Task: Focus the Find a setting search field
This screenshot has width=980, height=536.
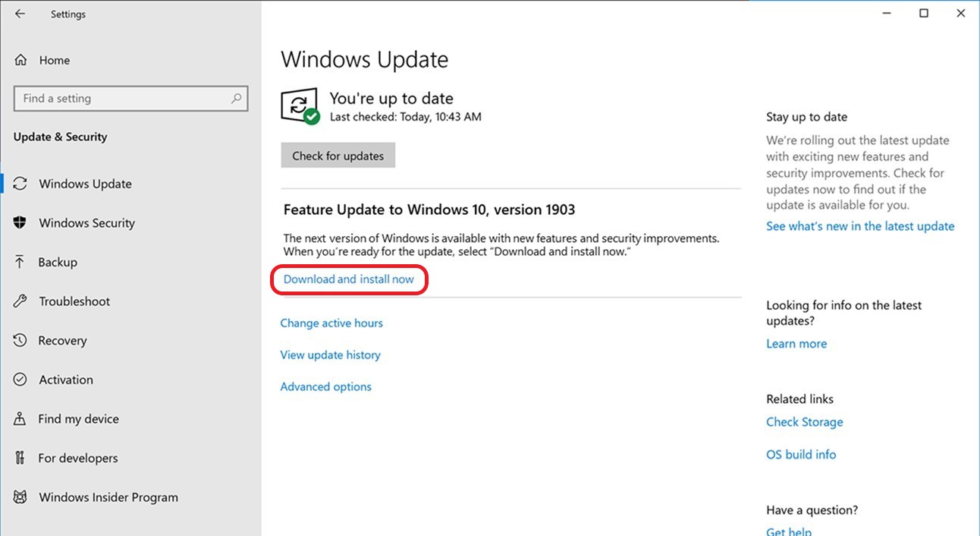Action: [x=131, y=99]
